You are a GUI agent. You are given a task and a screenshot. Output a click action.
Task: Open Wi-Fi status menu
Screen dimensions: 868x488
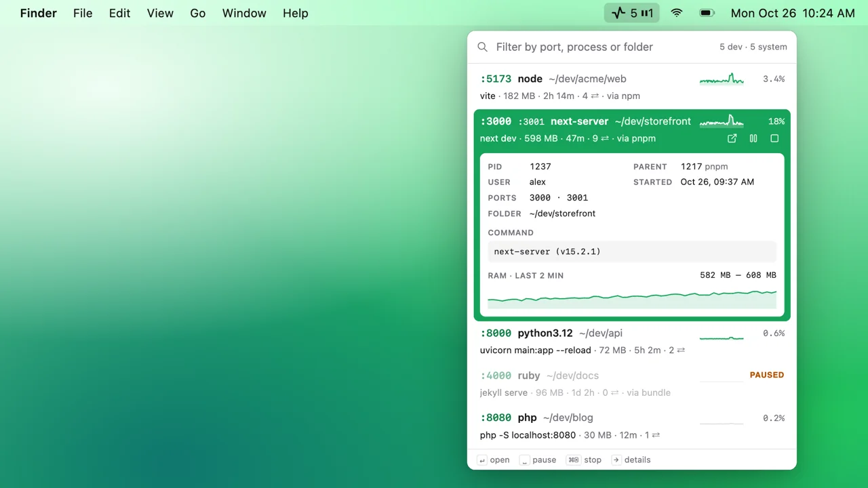click(677, 13)
